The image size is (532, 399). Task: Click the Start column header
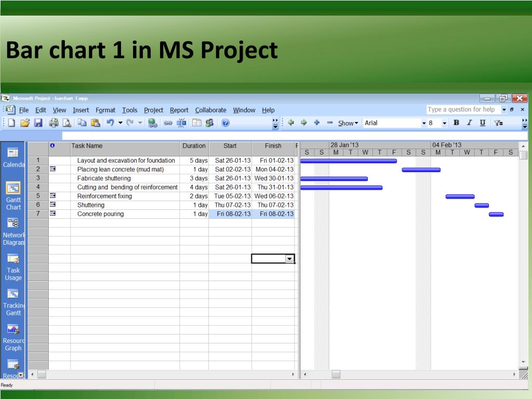click(230, 149)
